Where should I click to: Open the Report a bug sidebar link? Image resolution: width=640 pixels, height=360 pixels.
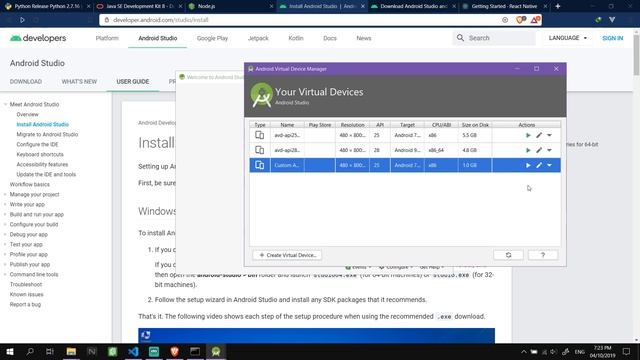(x=25, y=304)
